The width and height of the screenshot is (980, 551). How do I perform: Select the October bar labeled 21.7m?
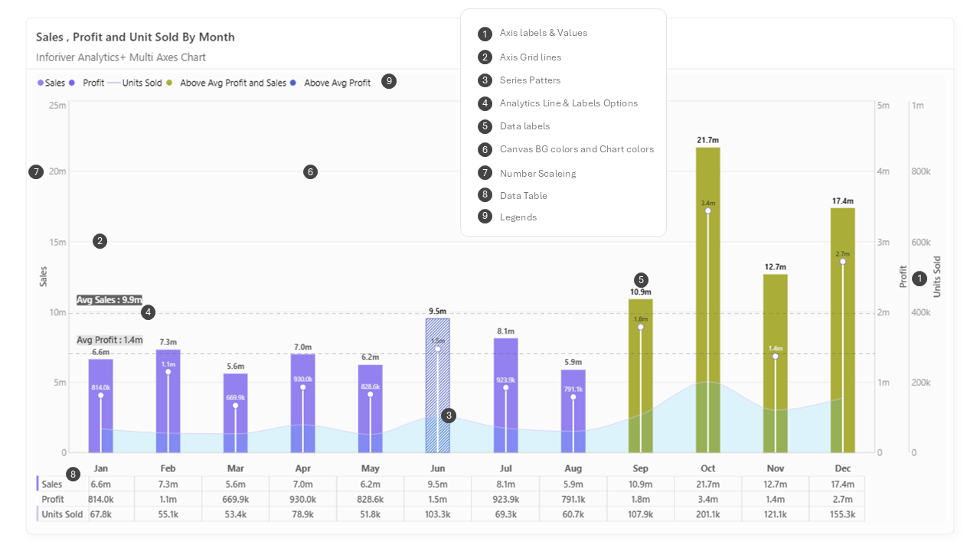(x=708, y=299)
